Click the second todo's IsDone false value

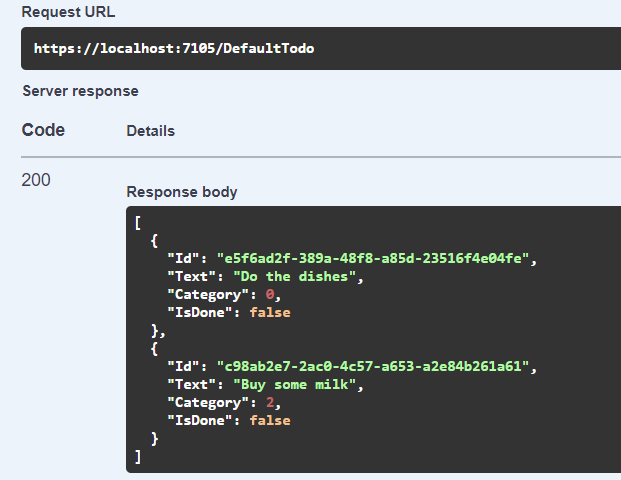(269, 420)
